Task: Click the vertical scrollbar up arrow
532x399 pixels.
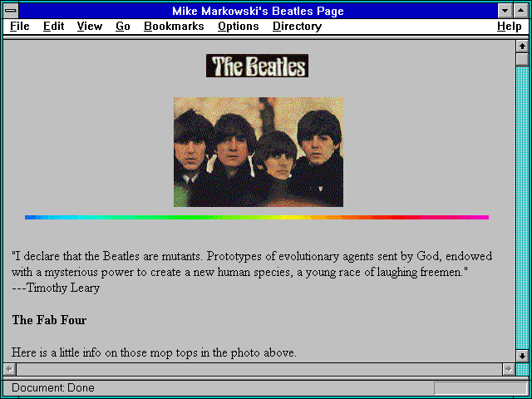Action: point(522,47)
